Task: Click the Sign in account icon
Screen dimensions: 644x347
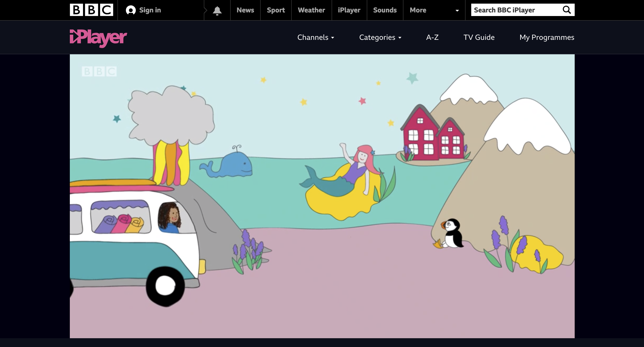Action: (131, 10)
